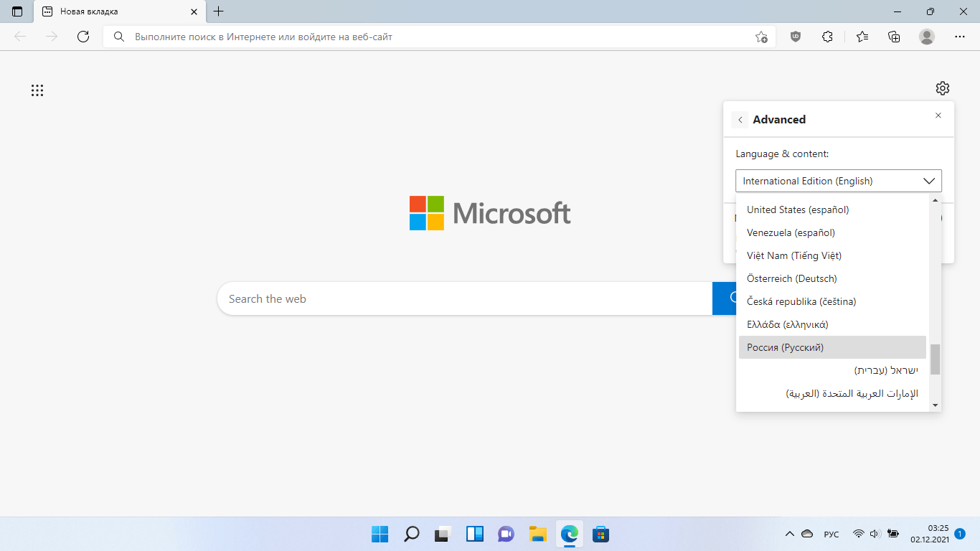Open Microsoft Store from the taskbar

click(x=600, y=534)
